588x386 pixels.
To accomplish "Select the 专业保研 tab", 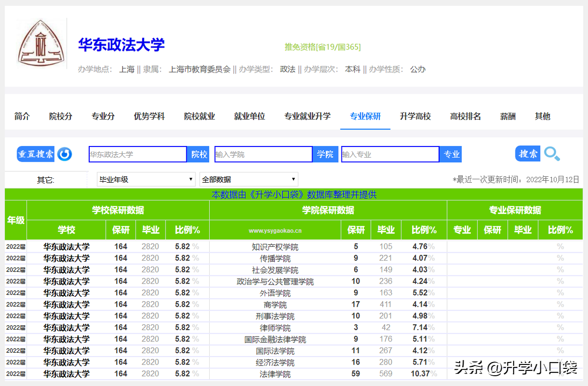I will coord(365,116).
